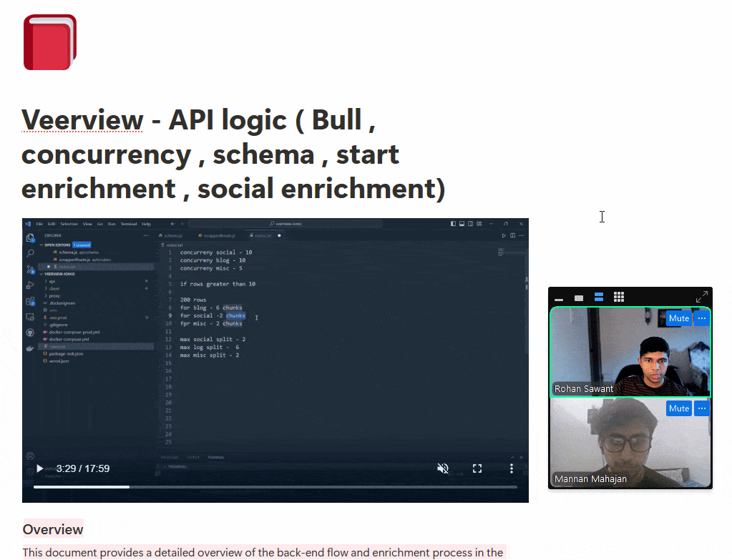732x560 pixels.
Task: Click the 3:29 / 17:59 time display
Action: (83, 468)
